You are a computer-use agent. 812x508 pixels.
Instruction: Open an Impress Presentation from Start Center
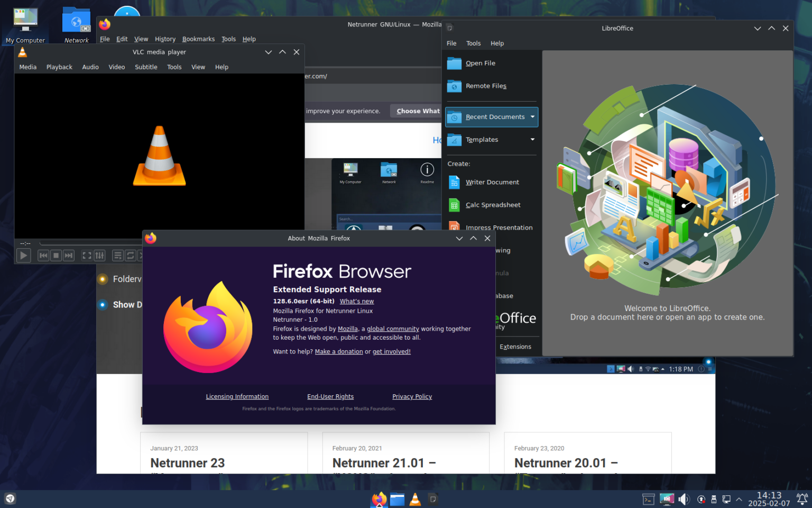499,227
